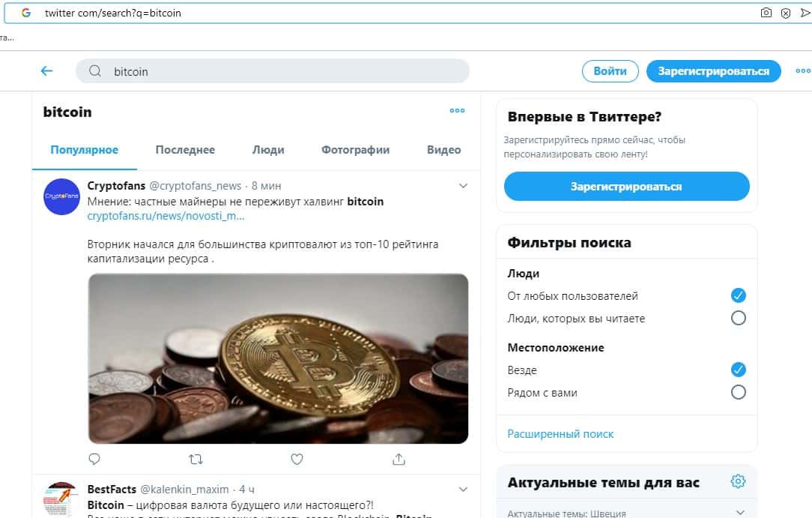
Task: Click the Cryptofans profile avatar
Action: point(61,197)
